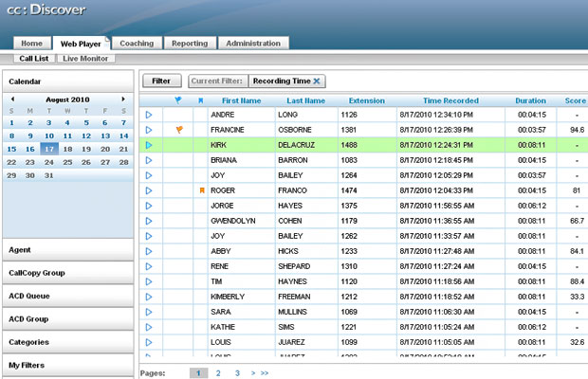The image size is (588, 379).
Task: Play the JOY BAILEY extension 1262 recording
Action: point(149,236)
